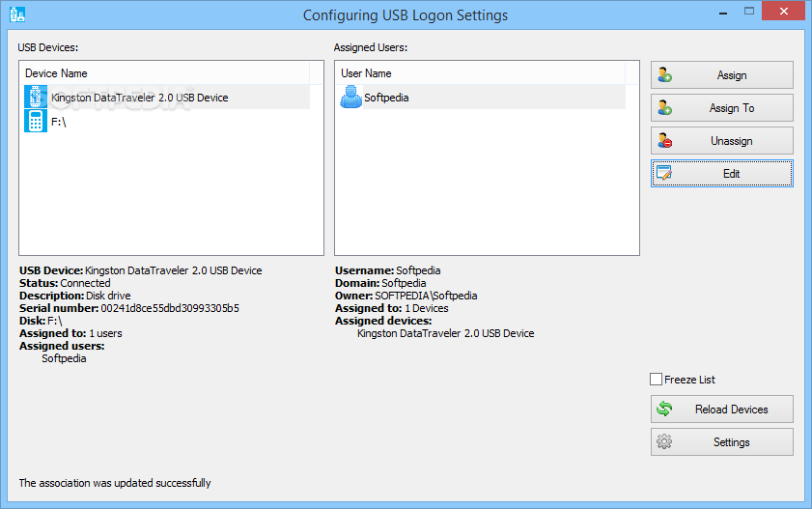This screenshot has height=509, width=812.
Task: Click Disk: F:\ detail text
Action: 41,321
